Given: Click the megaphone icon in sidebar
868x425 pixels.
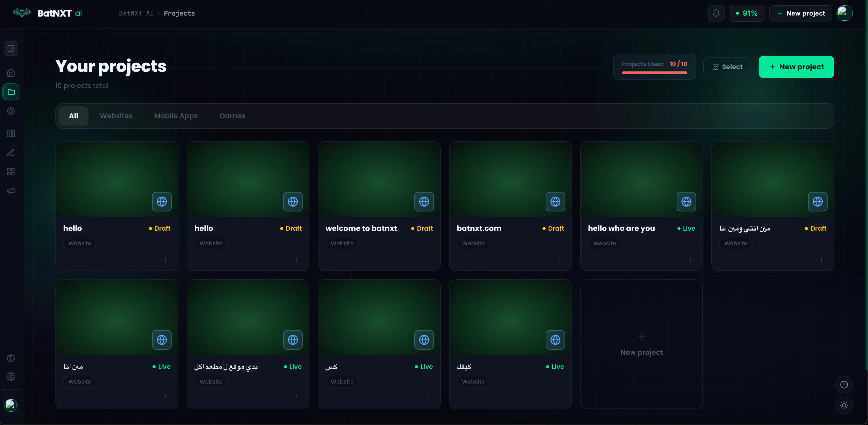Looking at the screenshot, I should (11, 191).
